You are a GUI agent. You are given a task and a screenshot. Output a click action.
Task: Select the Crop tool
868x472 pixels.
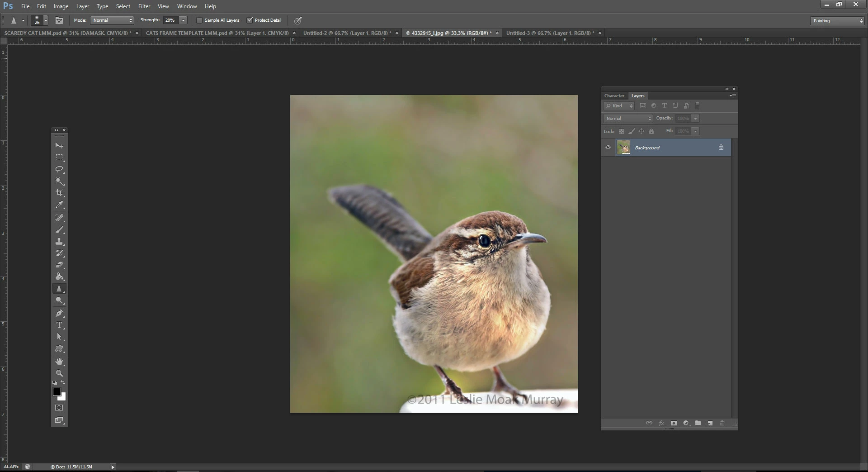tap(59, 193)
